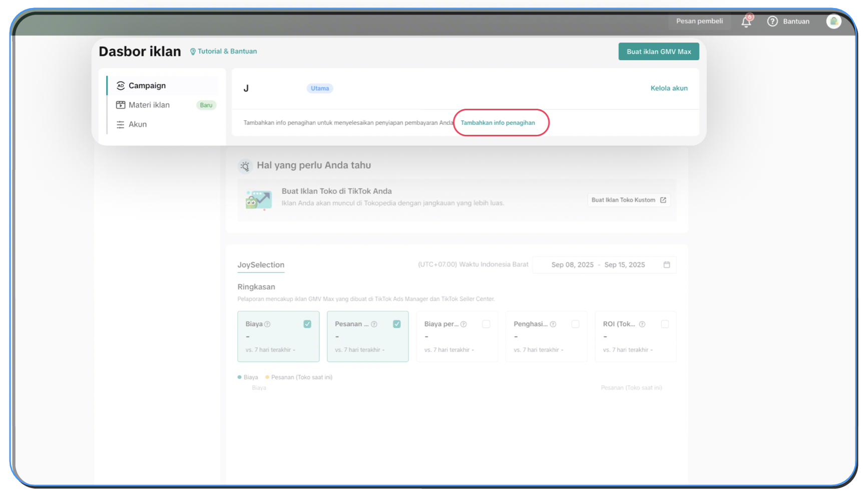Enable the Biaya per... metric checkbox

[486, 324]
